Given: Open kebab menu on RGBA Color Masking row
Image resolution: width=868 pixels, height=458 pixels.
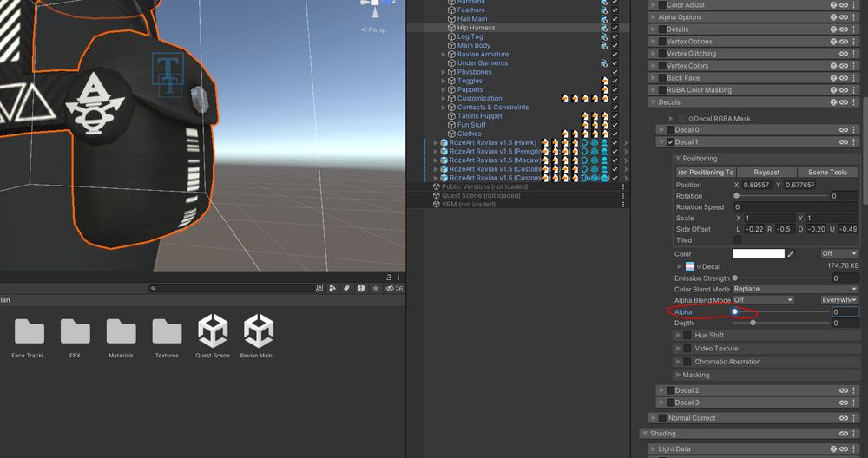Looking at the screenshot, I should (854, 90).
